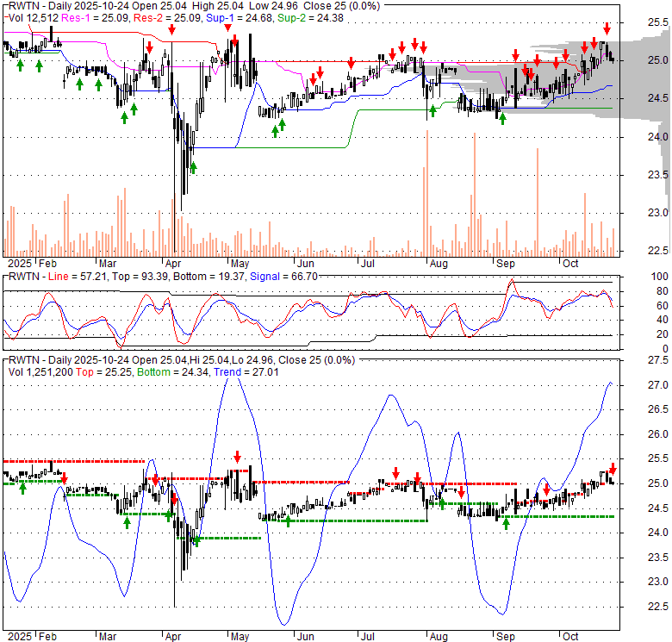
Task: Click the 'Res-2 = 25.09' red legend value
Action: (168, 18)
